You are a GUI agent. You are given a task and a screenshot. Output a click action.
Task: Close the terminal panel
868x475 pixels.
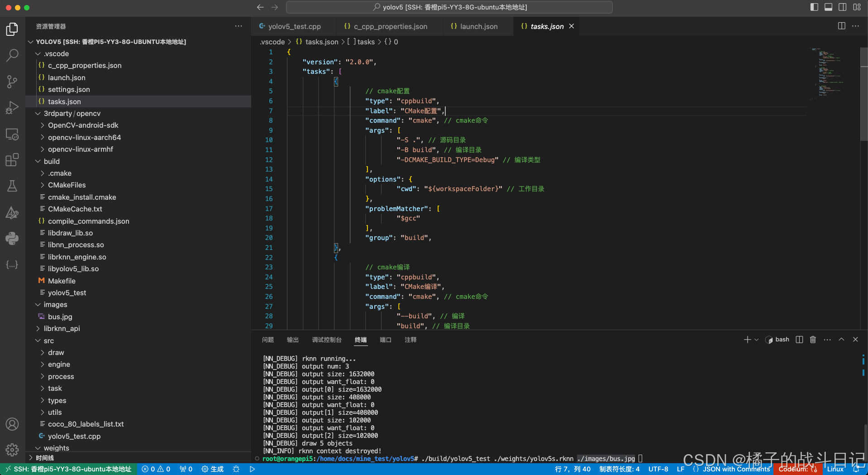pos(855,340)
